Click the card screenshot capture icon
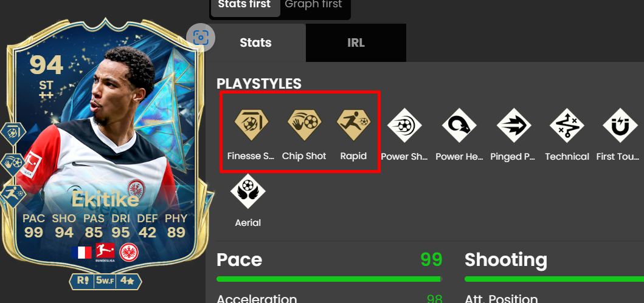 point(201,38)
